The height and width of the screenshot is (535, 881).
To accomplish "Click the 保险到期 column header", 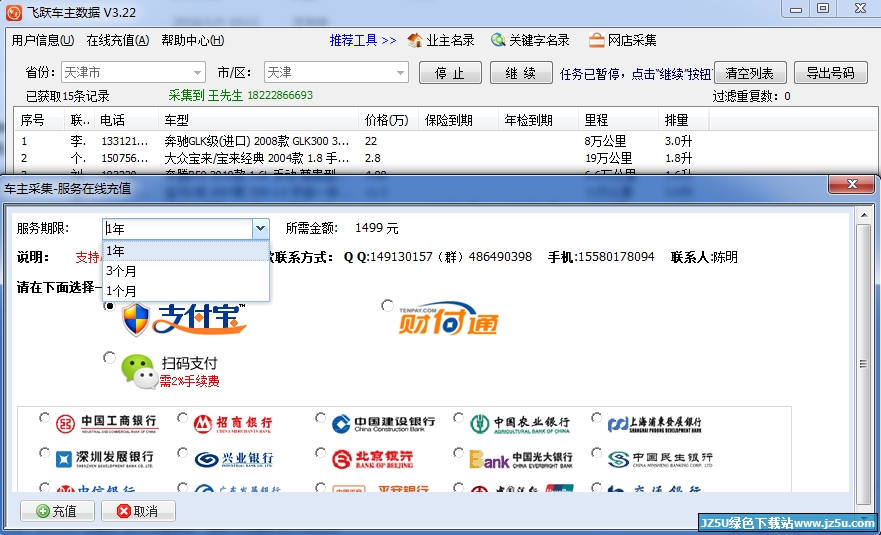I will [x=458, y=120].
